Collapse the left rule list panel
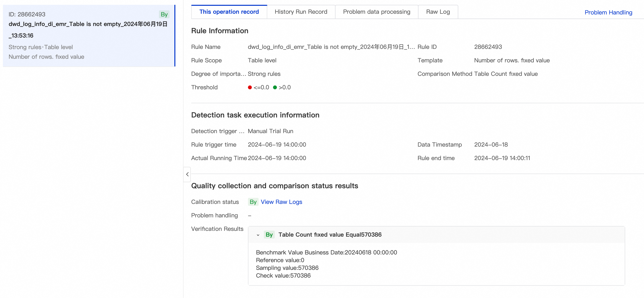 click(x=187, y=174)
